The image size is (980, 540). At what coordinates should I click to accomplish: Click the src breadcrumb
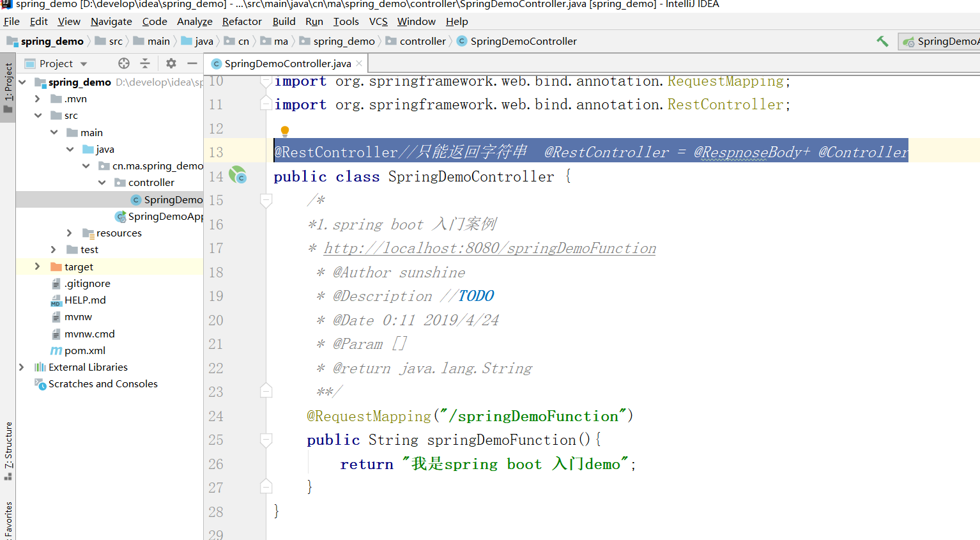coord(109,41)
